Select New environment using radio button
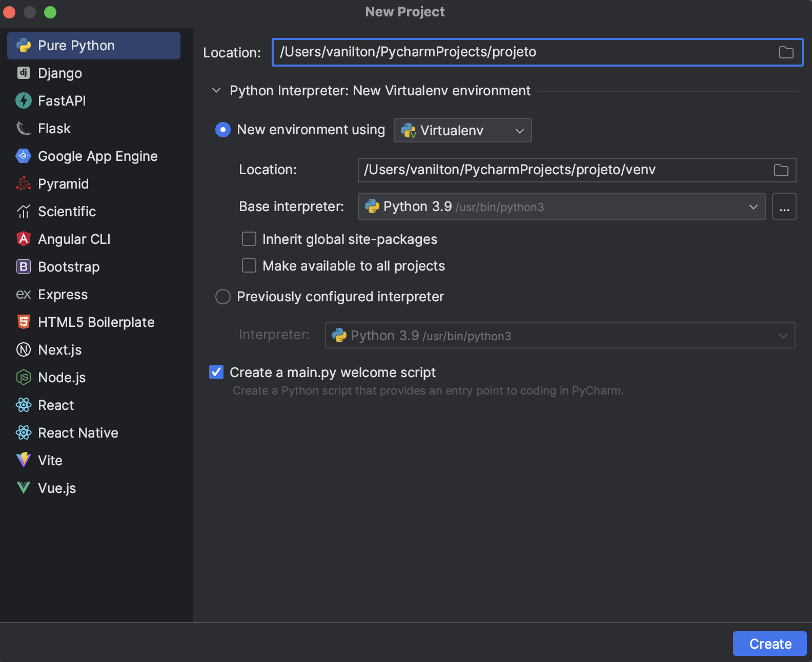This screenshot has height=662, width=812. point(223,130)
